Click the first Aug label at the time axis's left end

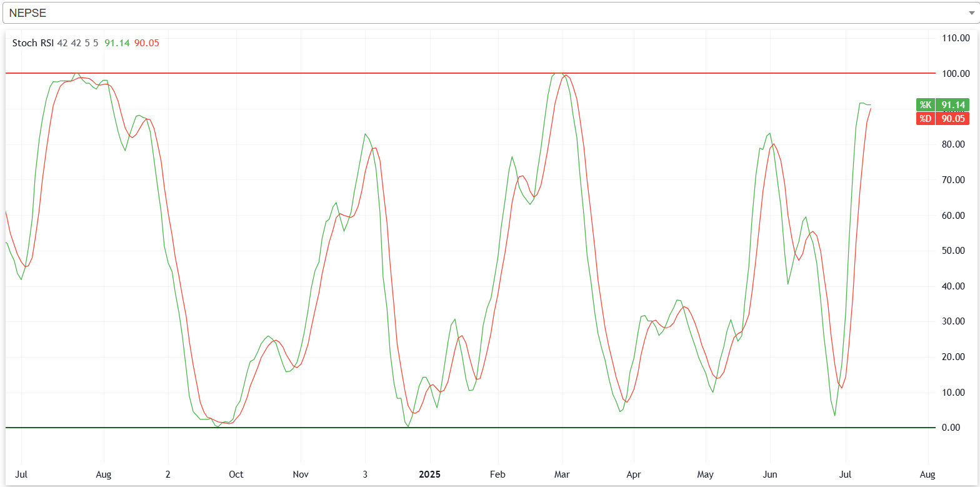[103, 474]
